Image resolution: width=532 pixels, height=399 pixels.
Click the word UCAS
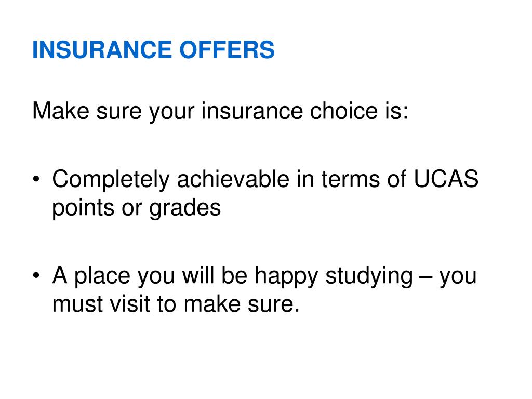[x=446, y=179]
